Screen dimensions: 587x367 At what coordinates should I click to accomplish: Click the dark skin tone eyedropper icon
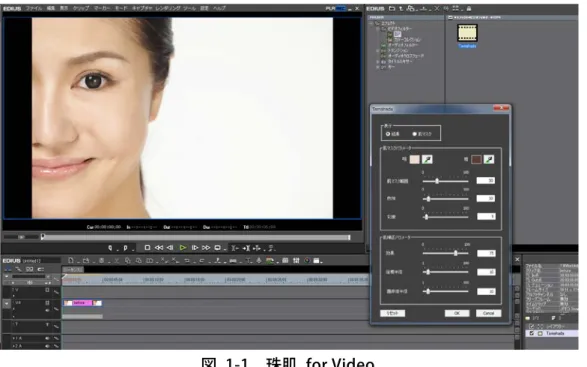[x=489, y=160]
